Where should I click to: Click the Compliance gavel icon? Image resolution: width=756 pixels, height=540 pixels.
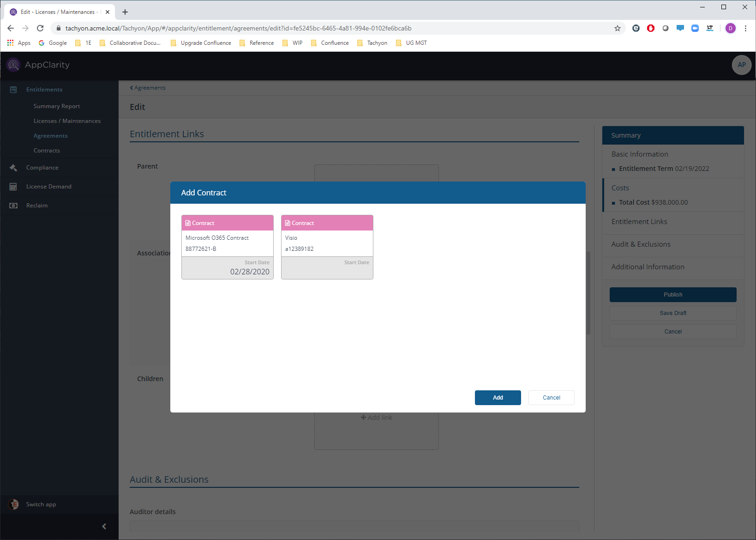tap(13, 168)
